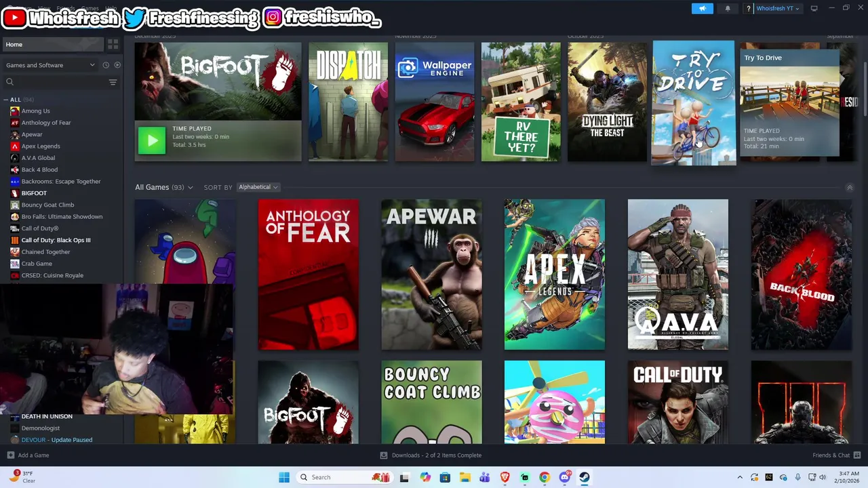Click the Steam icon in the taskbar
868x488 pixels.
coord(585,477)
